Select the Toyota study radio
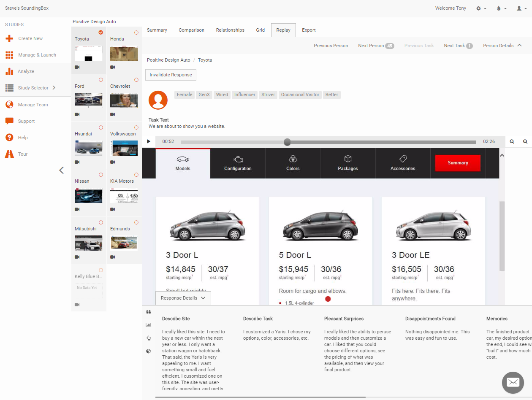This screenshot has height=400, width=532. 100,32
